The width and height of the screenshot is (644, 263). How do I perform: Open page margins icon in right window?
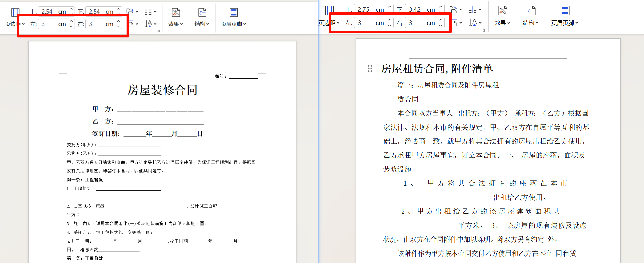coord(329,10)
